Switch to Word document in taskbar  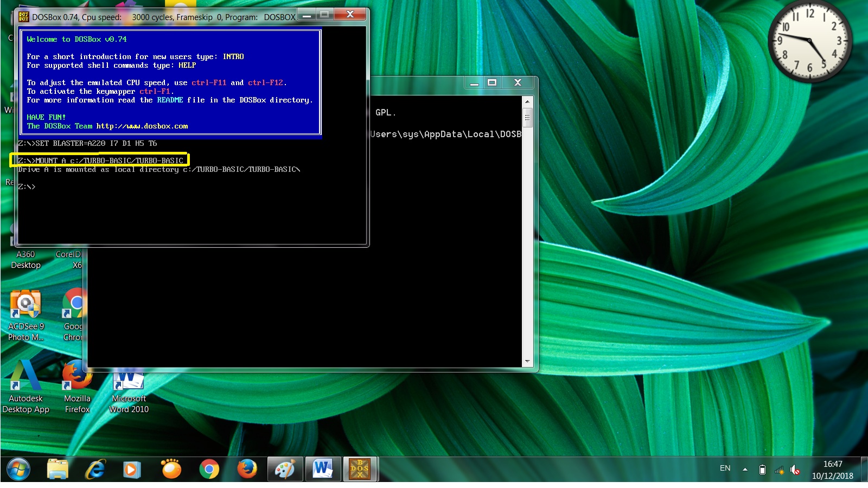pyautogui.click(x=323, y=469)
